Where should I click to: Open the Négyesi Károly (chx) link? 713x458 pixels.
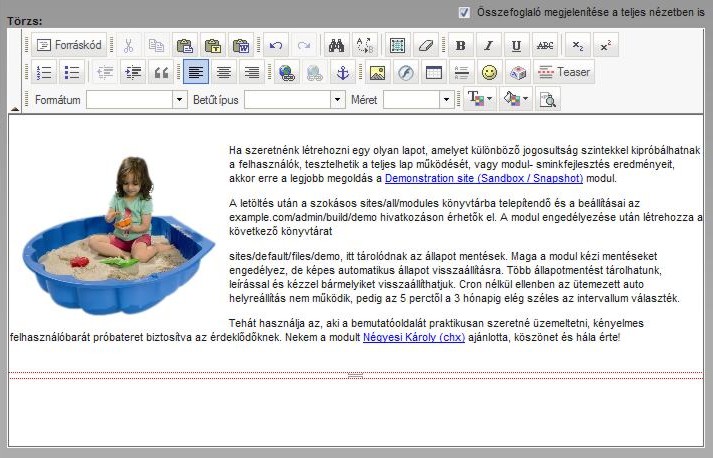tap(414, 337)
